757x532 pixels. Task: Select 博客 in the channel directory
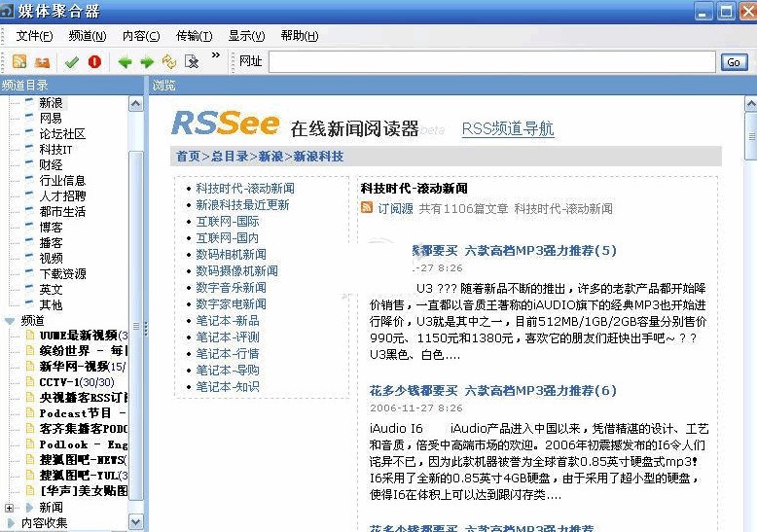pyautogui.click(x=51, y=228)
